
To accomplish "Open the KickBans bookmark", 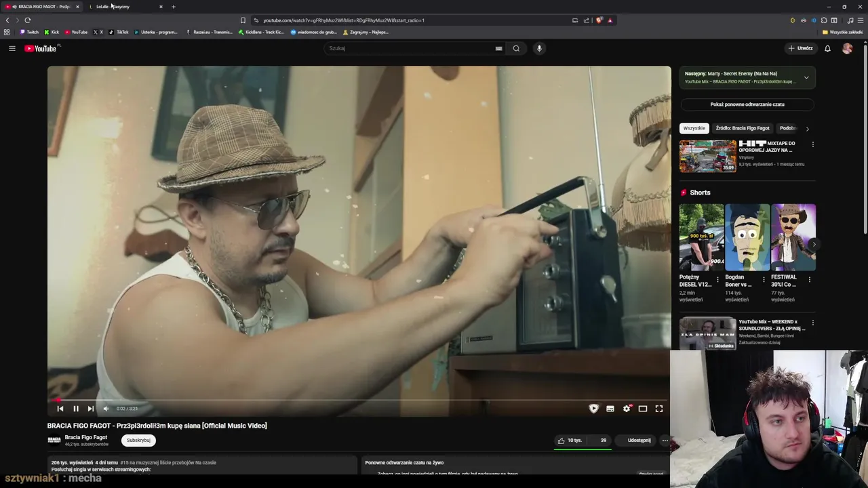I will pos(261,32).
